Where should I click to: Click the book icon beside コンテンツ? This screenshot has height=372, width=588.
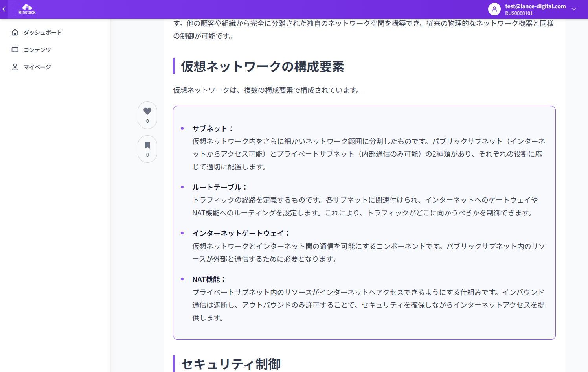15,50
